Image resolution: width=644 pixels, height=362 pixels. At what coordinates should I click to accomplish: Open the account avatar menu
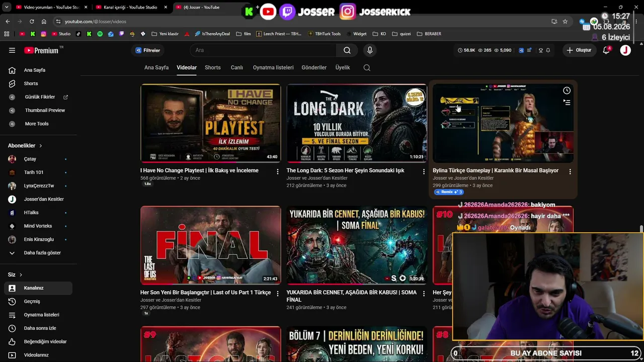pyautogui.click(x=625, y=50)
